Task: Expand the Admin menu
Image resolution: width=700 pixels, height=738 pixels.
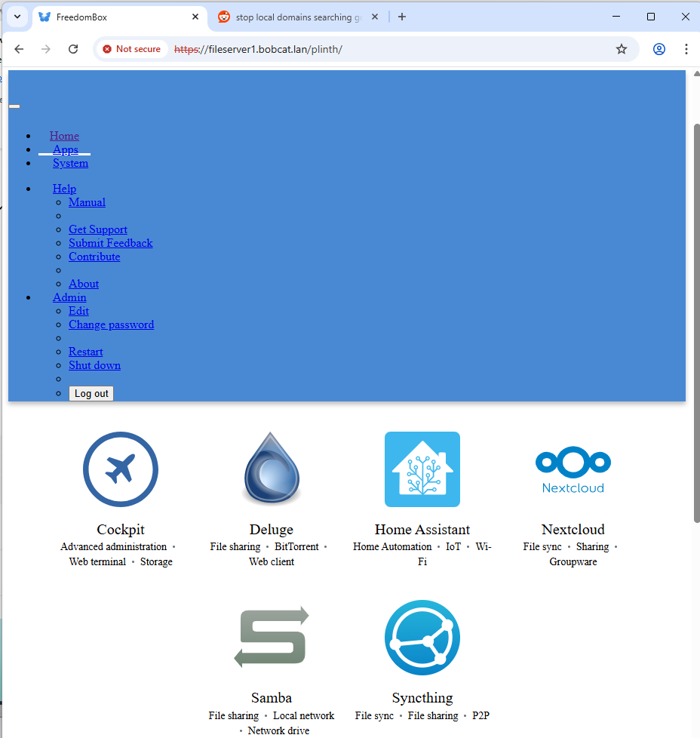Action: coord(69,297)
